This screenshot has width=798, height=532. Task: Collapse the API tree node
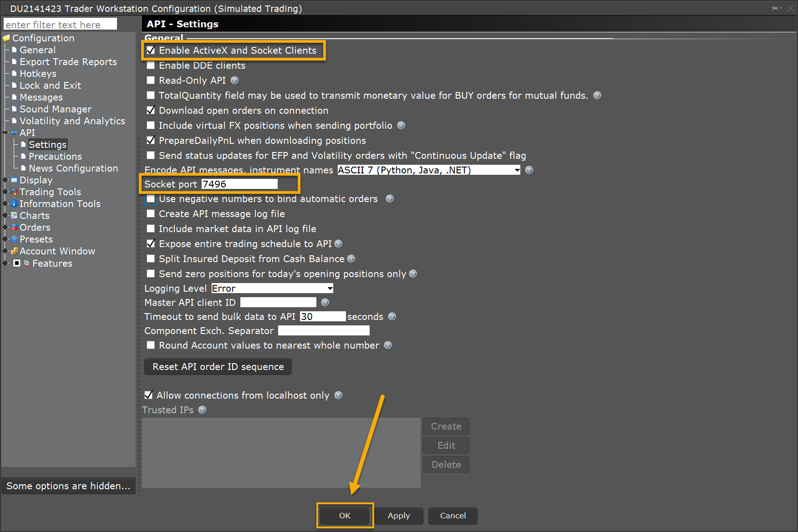[5, 132]
